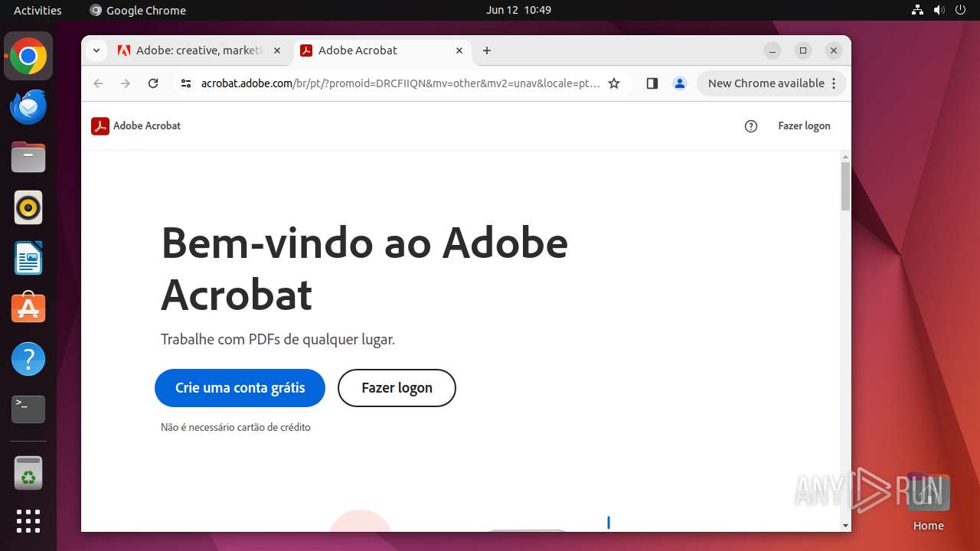Close the Adobe creative marketing tab
Image resolution: width=980 pixels, height=551 pixels.
click(x=277, y=51)
